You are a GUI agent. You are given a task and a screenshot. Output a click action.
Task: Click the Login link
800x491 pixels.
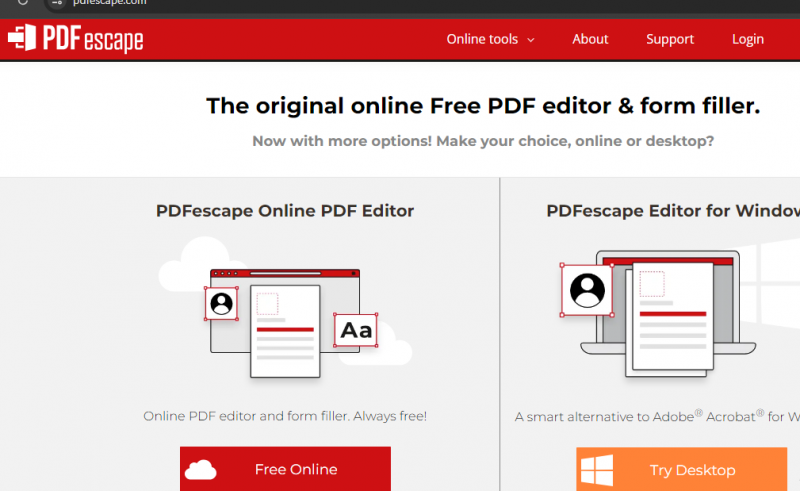pyautogui.click(x=747, y=39)
